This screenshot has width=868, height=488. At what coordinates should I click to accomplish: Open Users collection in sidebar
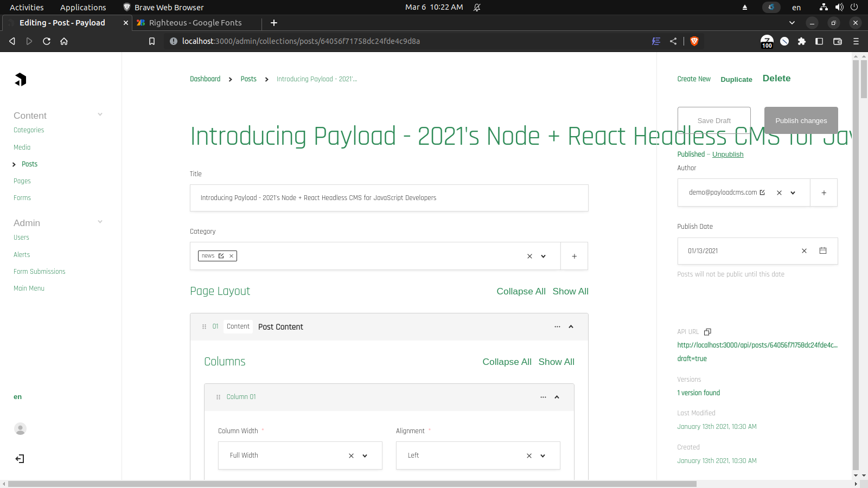pyautogui.click(x=21, y=237)
